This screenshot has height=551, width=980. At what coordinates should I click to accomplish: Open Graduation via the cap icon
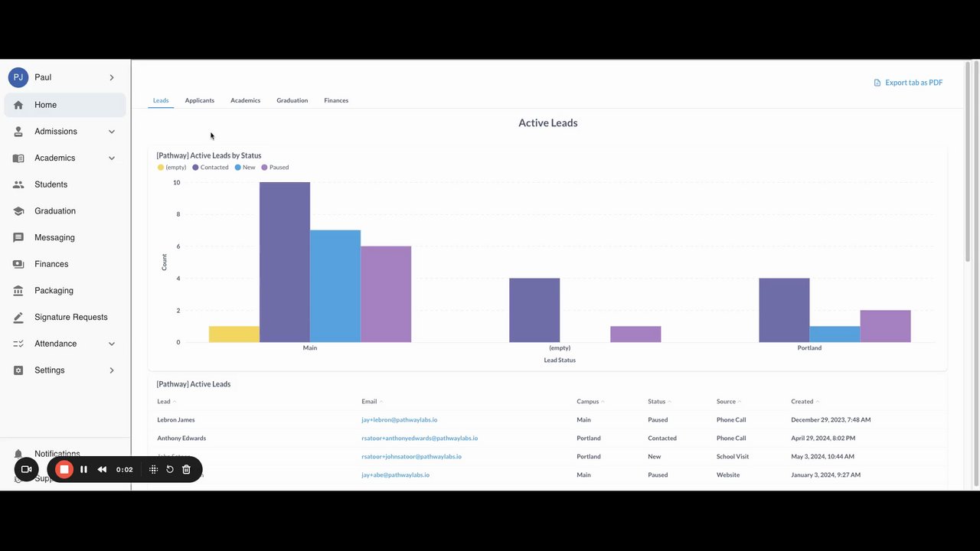click(x=18, y=211)
